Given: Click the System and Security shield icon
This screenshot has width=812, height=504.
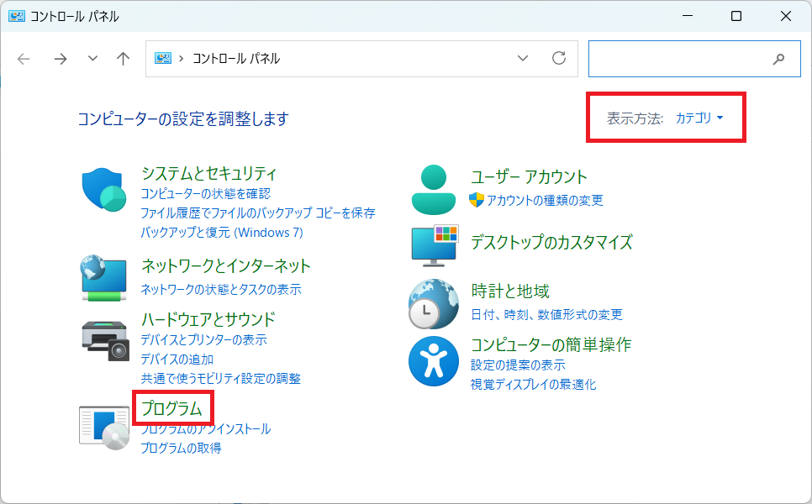Looking at the screenshot, I should point(103,190).
